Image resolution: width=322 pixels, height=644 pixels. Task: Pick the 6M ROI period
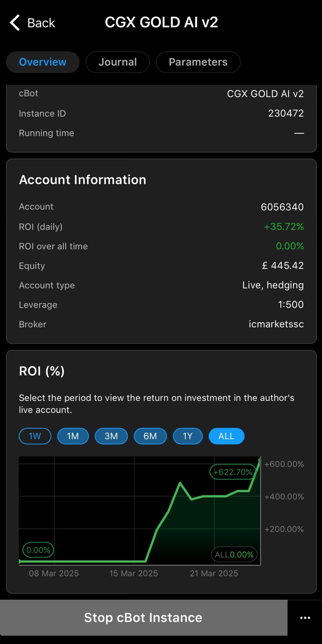tap(150, 436)
